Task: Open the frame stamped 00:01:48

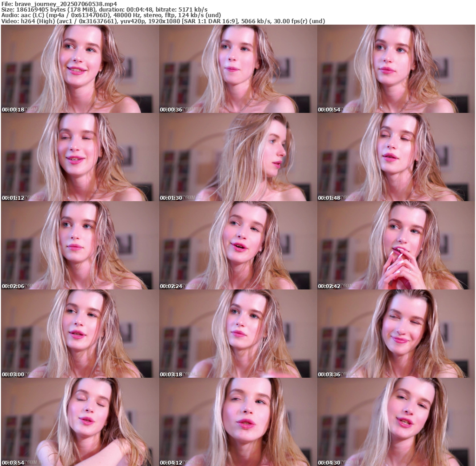Action: [396, 157]
